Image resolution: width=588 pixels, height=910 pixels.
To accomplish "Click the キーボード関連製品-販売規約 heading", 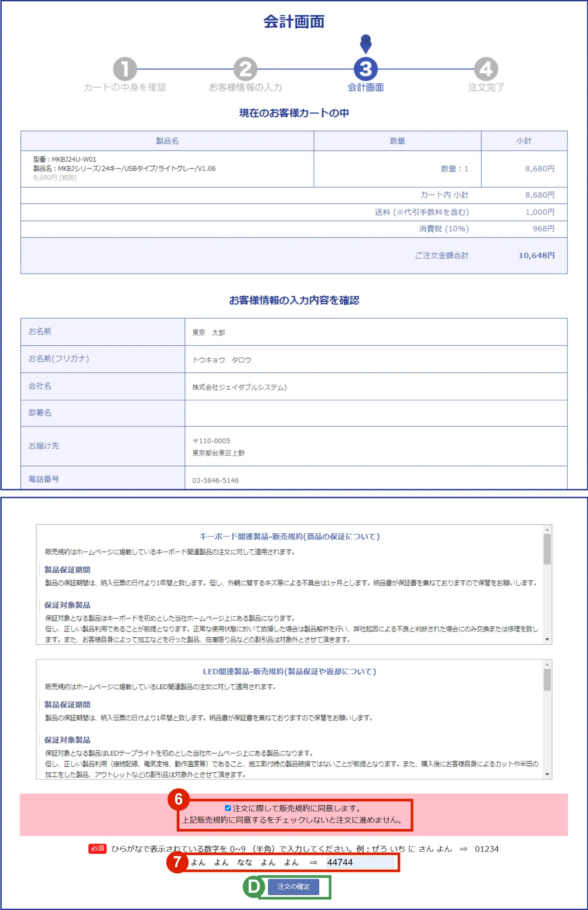I will (x=290, y=536).
